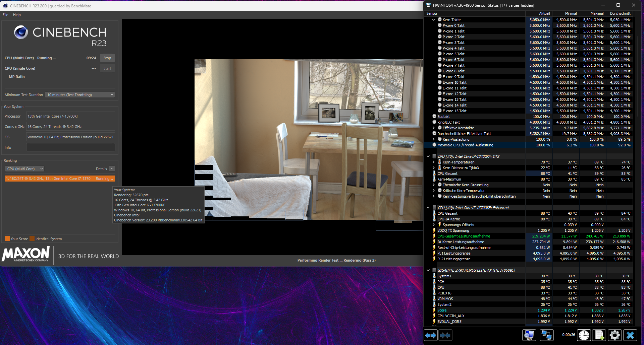Screen dimensions: 644x345
Task: Select the CPU Gesamt row in DTS section
Action: tap(528, 173)
